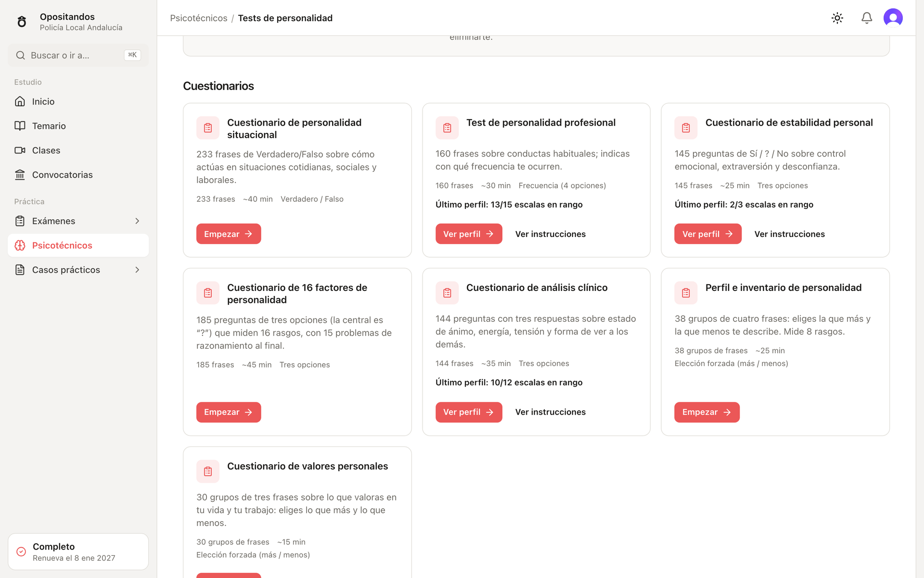
Task: Go to Inicio in sidebar
Action: click(78, 101)
